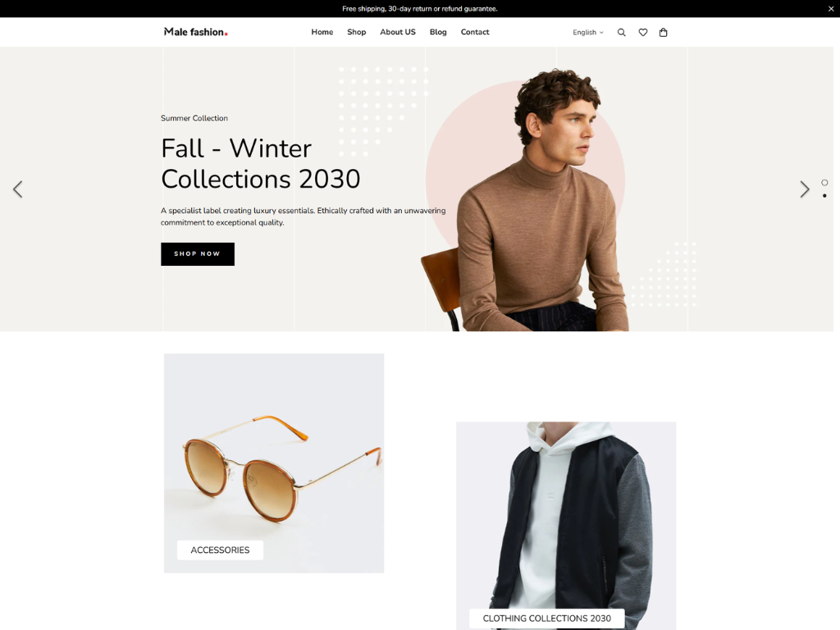Viewport: 840px width, 630px height.
Task: Click the Male fashion logo
Action: [x=195, y=32]
